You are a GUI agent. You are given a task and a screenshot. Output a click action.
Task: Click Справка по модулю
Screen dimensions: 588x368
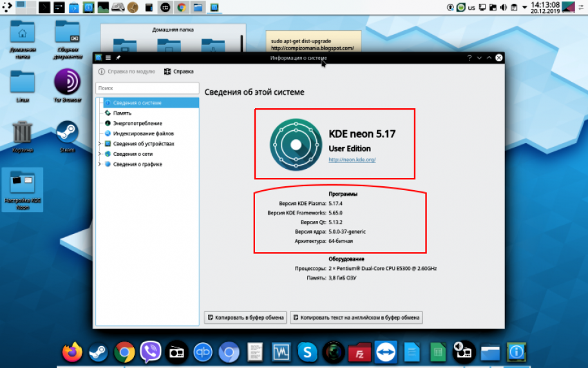(x=127, y=72)
